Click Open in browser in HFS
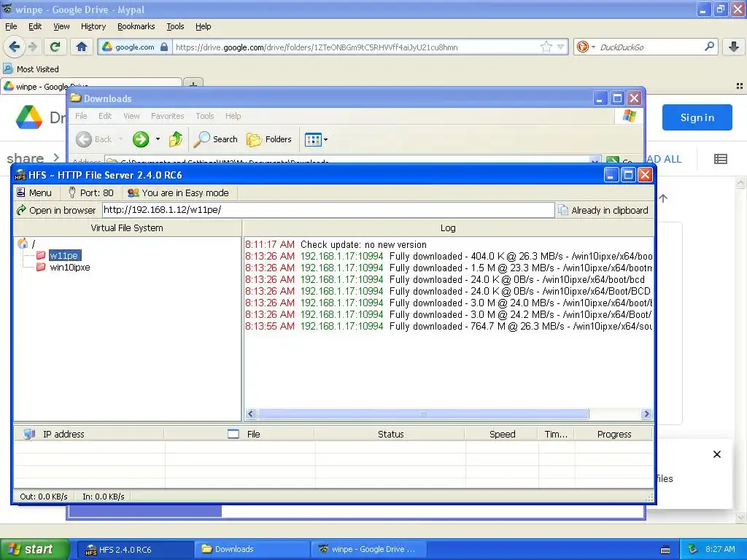 pyautogui.click(x=56, y=210)
